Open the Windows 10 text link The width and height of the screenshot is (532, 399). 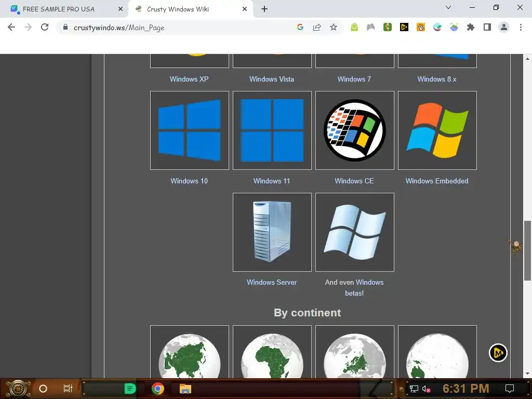[189, 181]
